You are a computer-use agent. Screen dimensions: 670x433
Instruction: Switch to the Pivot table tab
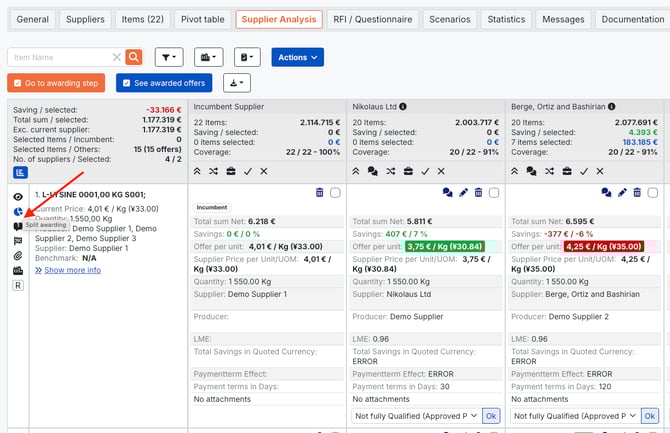point(201,19)
